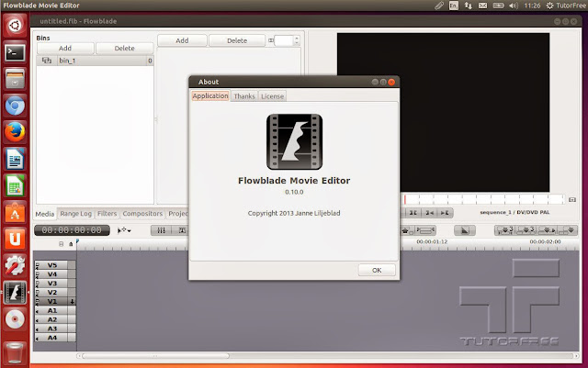Viewport: 588px width, 368px height.
Task: Click the clear marks icon under monitor
Action: [x=413, y=213]
